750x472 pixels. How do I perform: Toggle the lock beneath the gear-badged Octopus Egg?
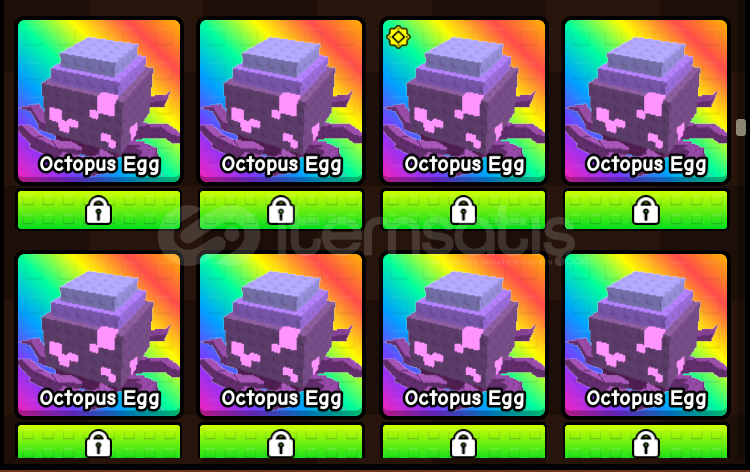tap(463, 210)
